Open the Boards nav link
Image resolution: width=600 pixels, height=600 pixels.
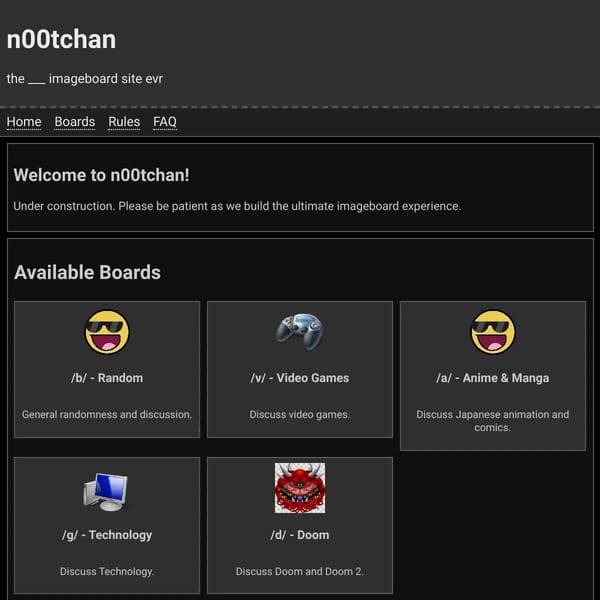coord(75,122)
